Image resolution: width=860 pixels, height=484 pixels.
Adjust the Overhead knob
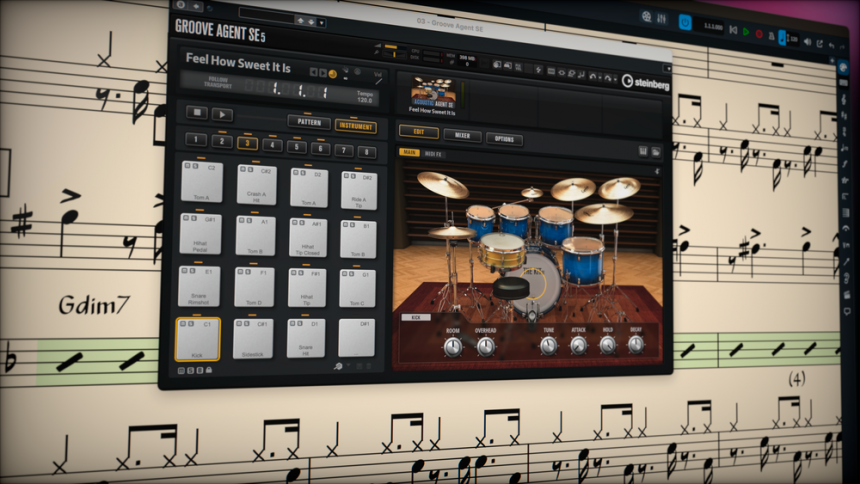click(x=485, y=346)
